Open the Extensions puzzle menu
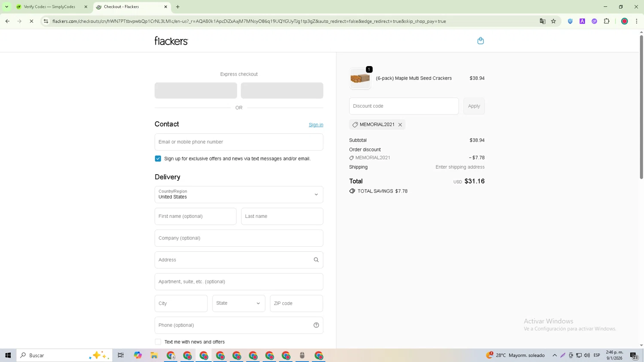Screen dimensions: 644x362 607,21
